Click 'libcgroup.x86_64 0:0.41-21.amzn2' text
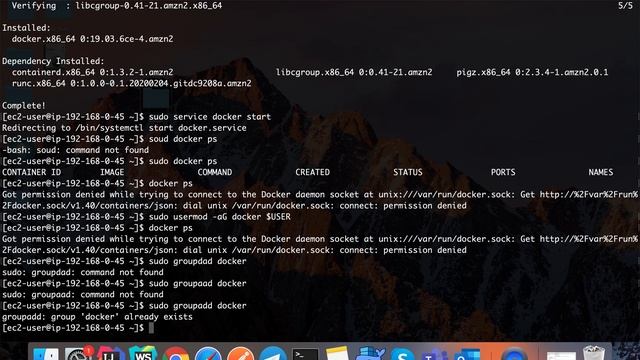Screen dimensions: 640x360 point(354,72)
